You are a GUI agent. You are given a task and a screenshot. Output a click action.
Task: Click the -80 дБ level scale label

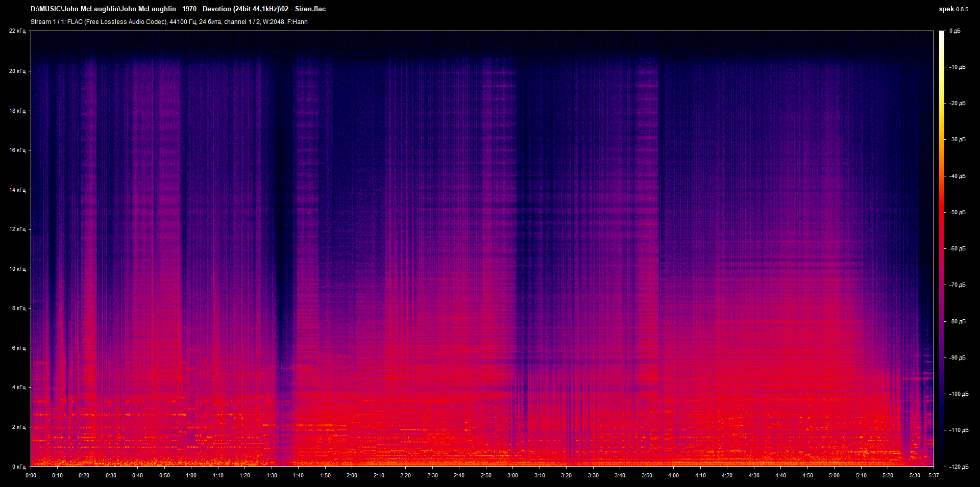(x=958, y=321)
